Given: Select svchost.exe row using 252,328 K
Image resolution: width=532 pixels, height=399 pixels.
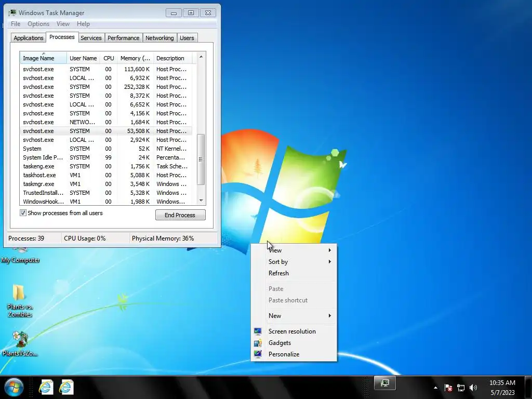Looking at the screenshot, I should coord(106,87).
